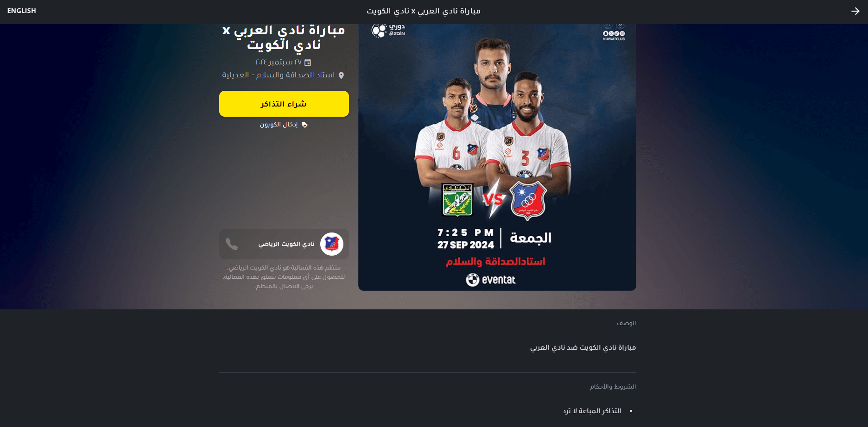
Task: Click the eventat logo on the poster
Action: point(491,280)
